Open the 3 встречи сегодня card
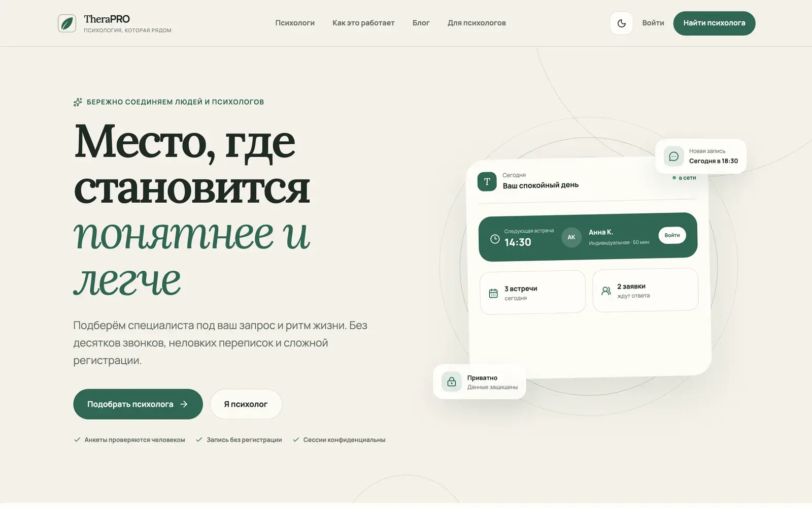812x508 pixels. pyautogui.click(x=532, y=293)
